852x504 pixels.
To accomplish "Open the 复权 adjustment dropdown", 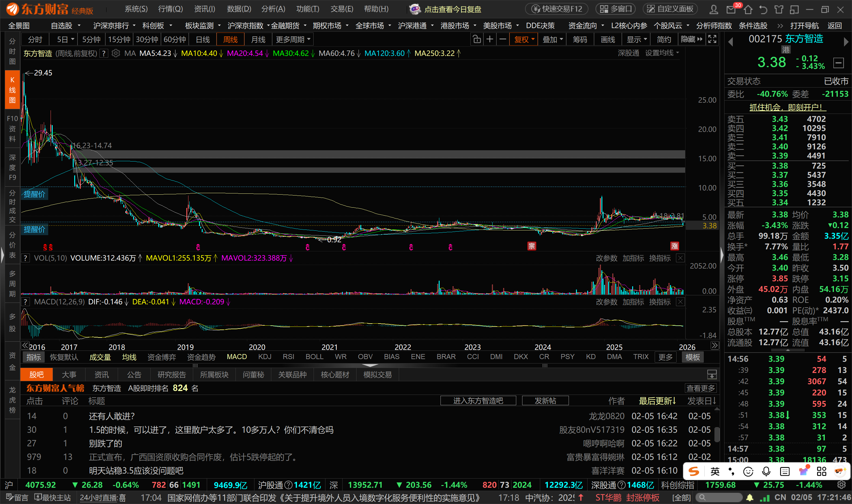I will [524, 39].
